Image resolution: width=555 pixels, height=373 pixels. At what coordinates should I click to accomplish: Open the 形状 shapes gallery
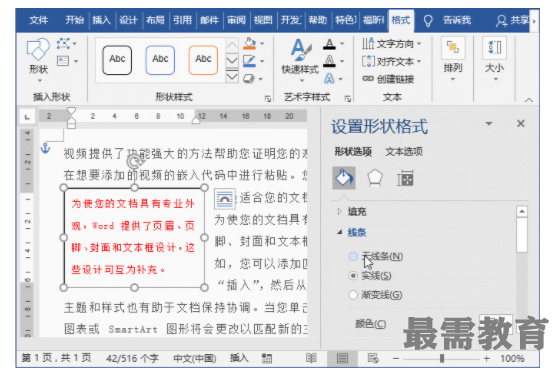pyautogui.click(x=38, y=60)
